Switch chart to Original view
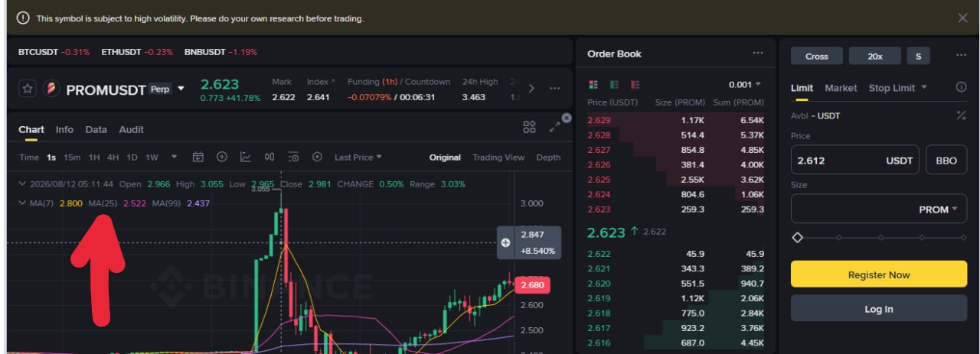The height and width of the screenshot is (354, 980). (x=445, y=158)
